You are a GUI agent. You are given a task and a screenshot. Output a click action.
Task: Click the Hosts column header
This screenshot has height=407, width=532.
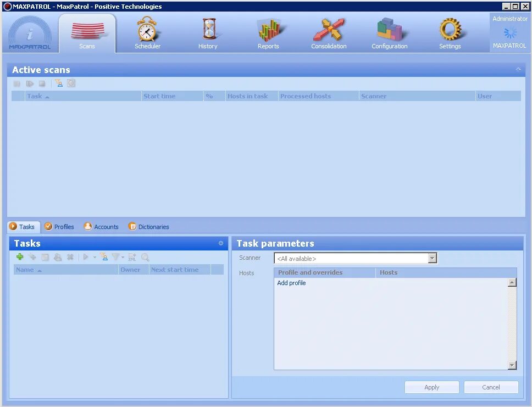(x=446, y=272)
